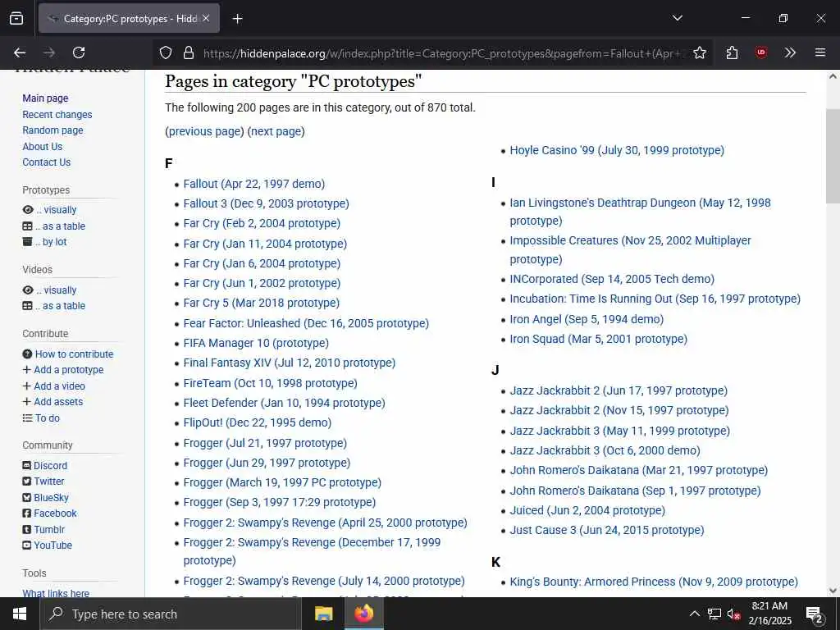The height and width of the screenshot is (630, 840).
Task: Click the taskbar search box
Action: (x=171, y=614)
